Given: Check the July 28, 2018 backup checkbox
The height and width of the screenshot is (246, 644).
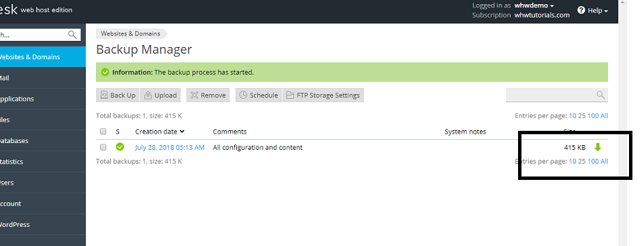Looking at the screenshot, I should pos(103,147).
